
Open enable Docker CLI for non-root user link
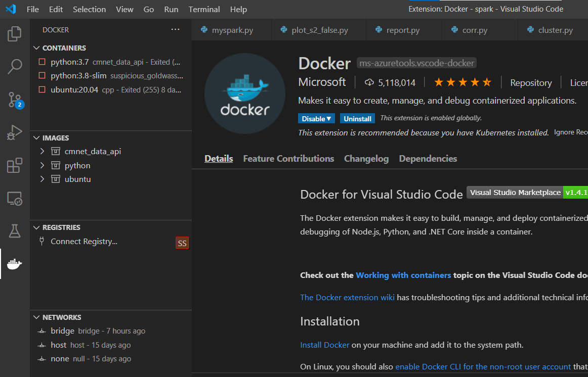pyautogui.click(x=483, y=366)
